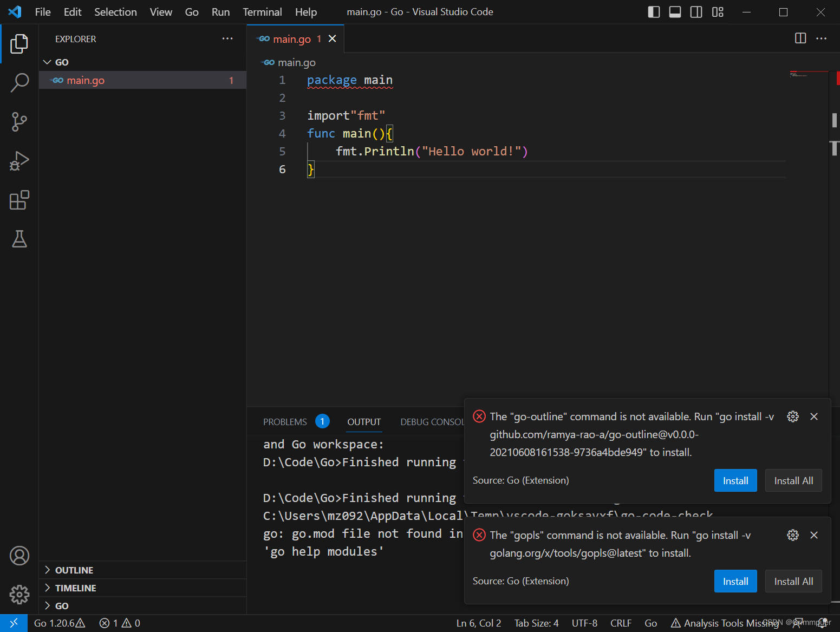
Task: Click error icon on gopls notification
Action: tap(479, 535)
